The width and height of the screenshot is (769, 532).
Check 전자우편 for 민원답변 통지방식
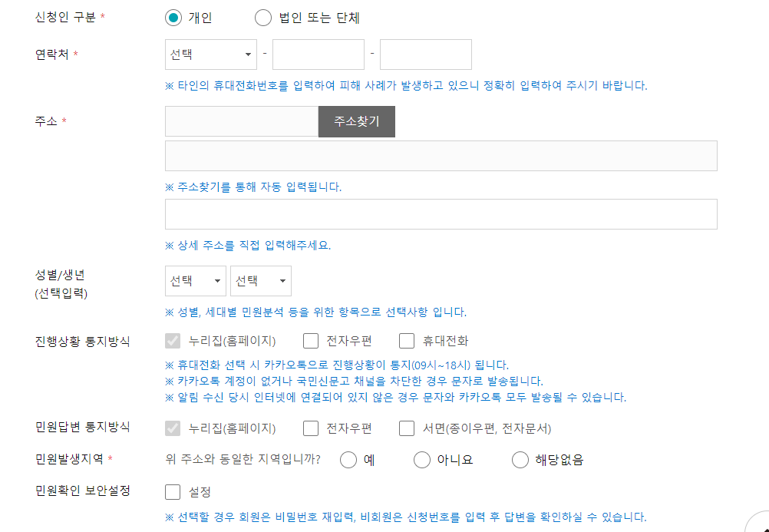coord(311,428)
